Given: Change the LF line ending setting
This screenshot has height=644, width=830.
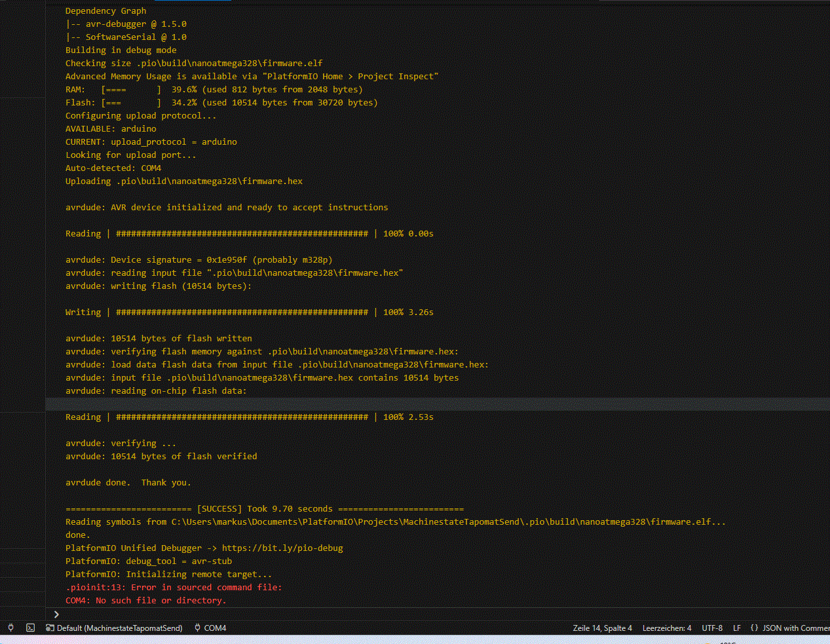Looking at the screenshot, I should (737, 628).
